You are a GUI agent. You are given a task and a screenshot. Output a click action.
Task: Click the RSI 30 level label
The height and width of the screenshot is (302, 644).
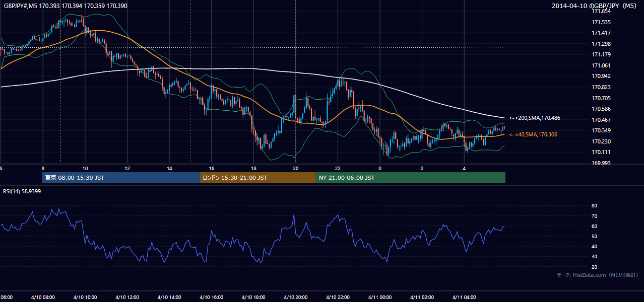[595, 257]
